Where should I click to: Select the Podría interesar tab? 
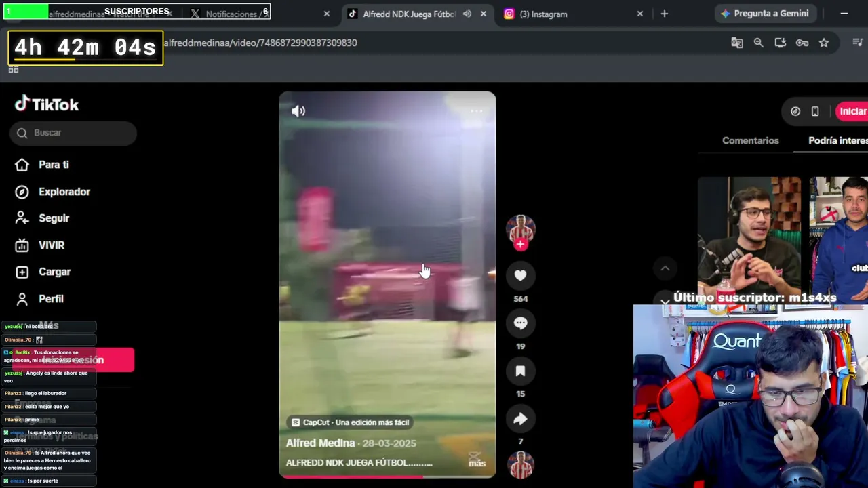[x=838, y=140]
